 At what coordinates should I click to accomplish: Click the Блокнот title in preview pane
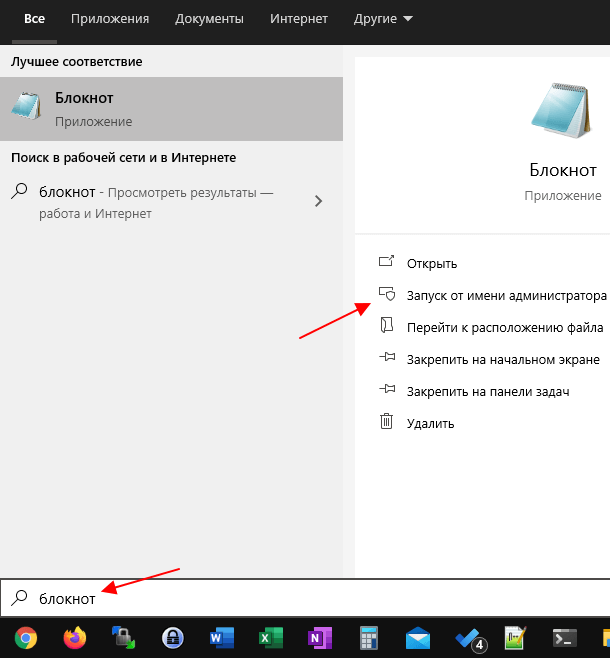(563, 170)
